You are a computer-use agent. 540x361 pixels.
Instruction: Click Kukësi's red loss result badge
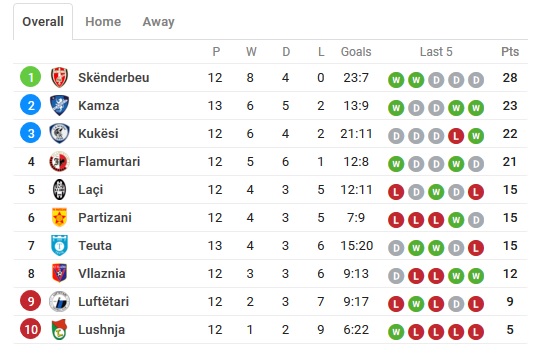tap(456, 136)
